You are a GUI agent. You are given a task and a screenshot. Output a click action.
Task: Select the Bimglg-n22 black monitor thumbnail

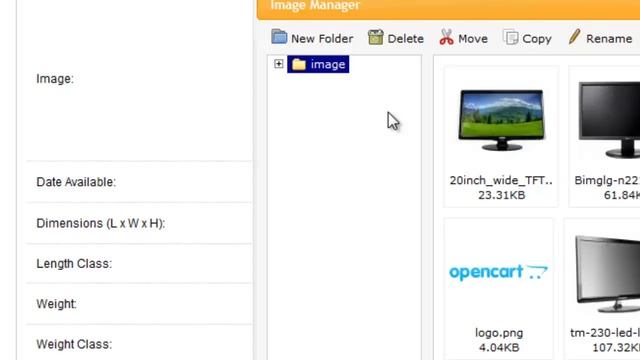[609, 119]
